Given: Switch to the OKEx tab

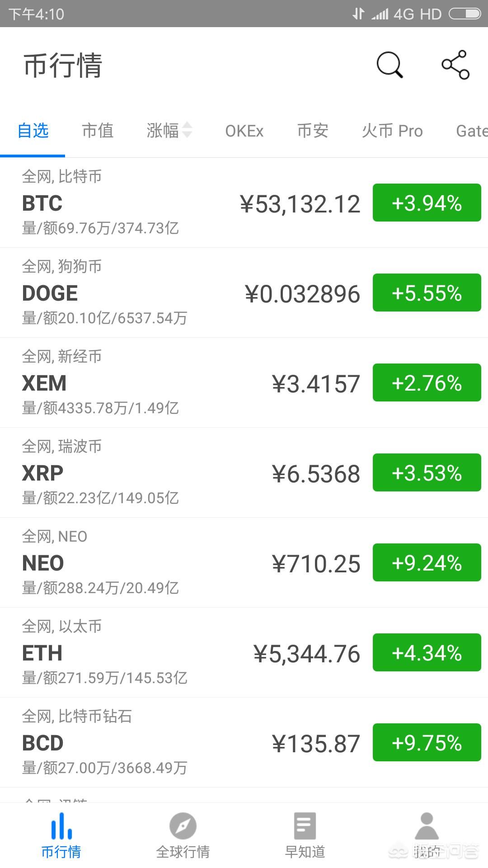Looking at the screenshot, I should [x=244, y=131].
